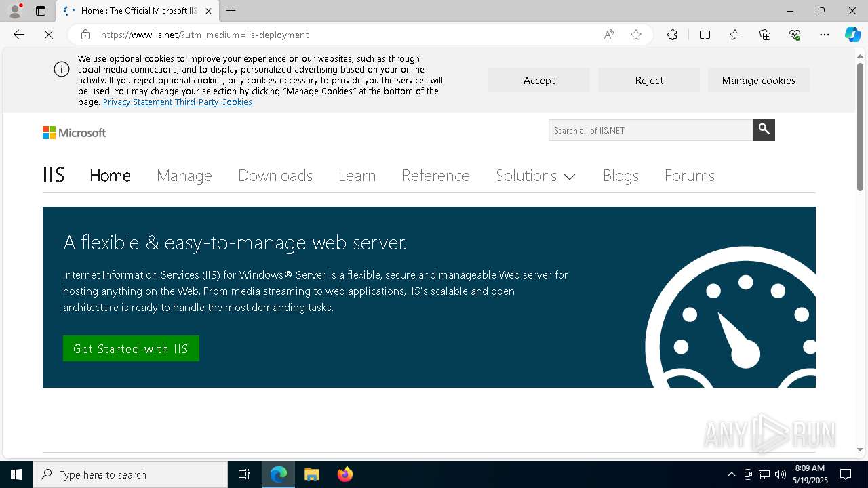Click the page vertical scrollbar thumb
Viewport: 868px width, 488px height.
pos(860,127)
